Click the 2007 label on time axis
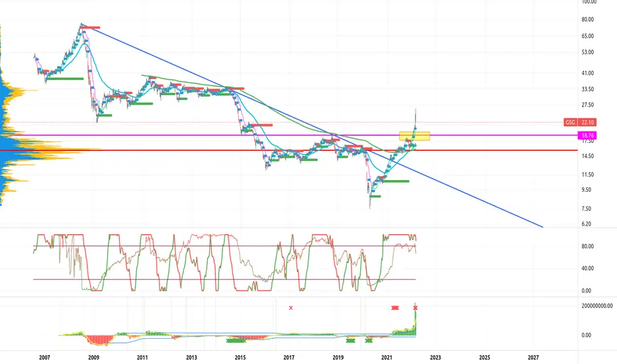 pos(44,357)
